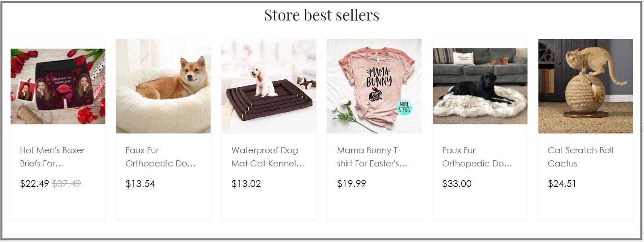The image size is (644, 242).
Task: Open the Hot Men's Boxer Briefs product image
Action: coord(58,86)
